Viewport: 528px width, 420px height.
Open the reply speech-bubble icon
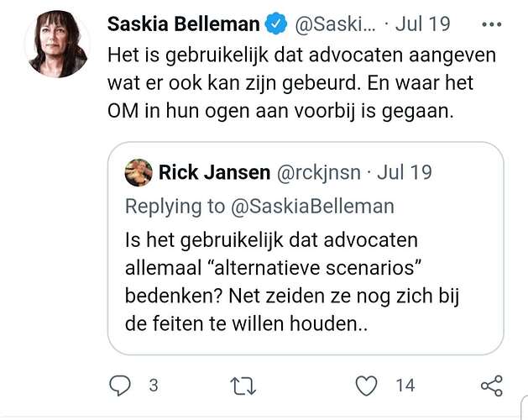(120, 386)
